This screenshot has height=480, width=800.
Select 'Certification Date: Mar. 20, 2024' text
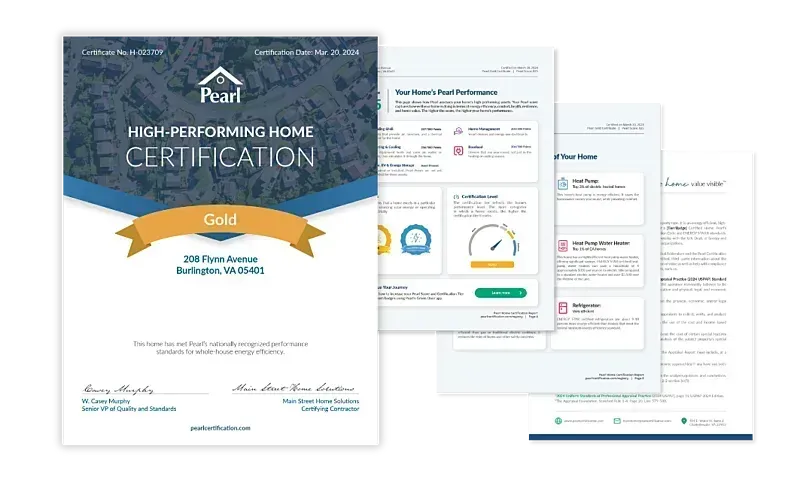(307, 52)
